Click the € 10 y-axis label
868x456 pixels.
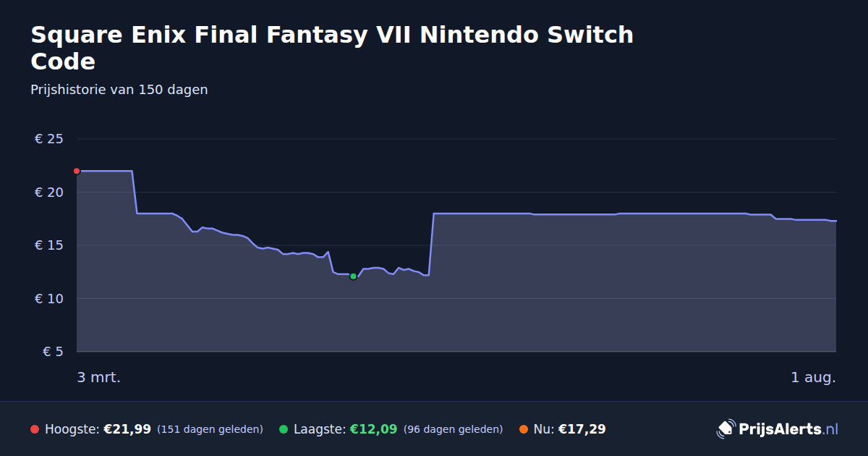[x=49, y=299]
